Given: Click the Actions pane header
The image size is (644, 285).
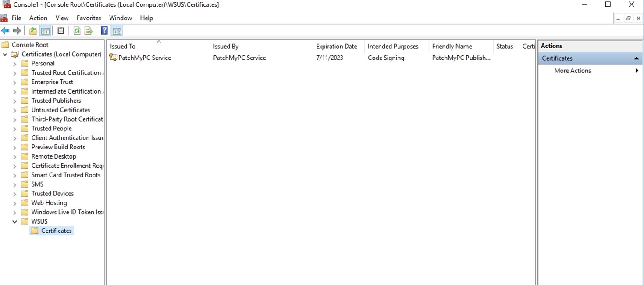Looking at the screenshot, I should 590,46.
